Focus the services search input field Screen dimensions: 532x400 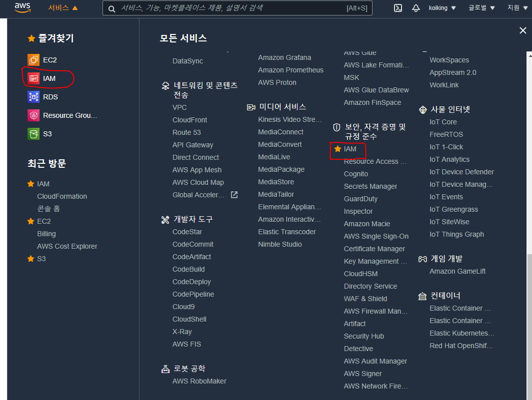tap(237, 8)
